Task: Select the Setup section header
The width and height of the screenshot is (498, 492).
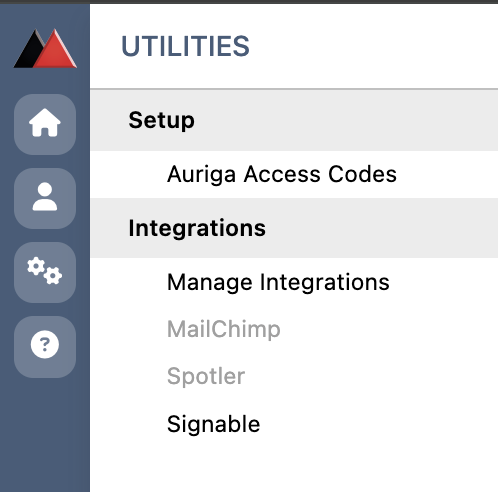Action: pos(161,120)
